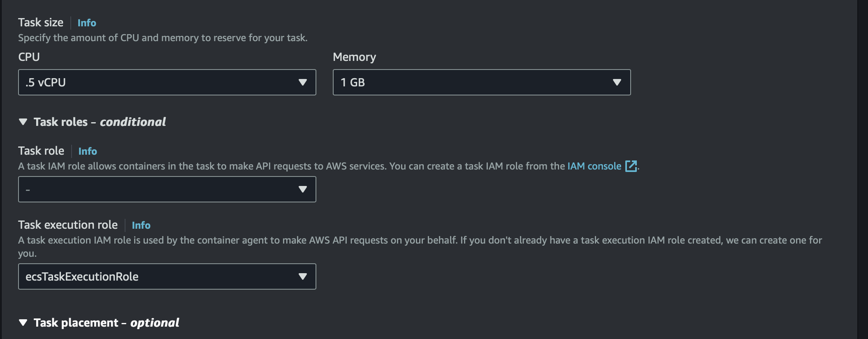The height and width of the screenshot is (339, 868).
Task: Click the arrow icon in the Task role field
Action: pyautogui.click(x=303, y=189)
